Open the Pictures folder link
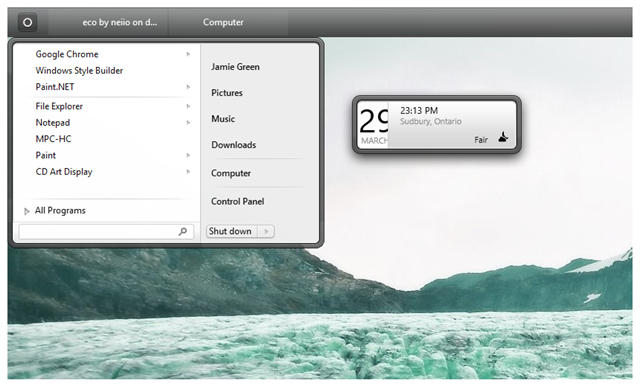 coord(227,93)
